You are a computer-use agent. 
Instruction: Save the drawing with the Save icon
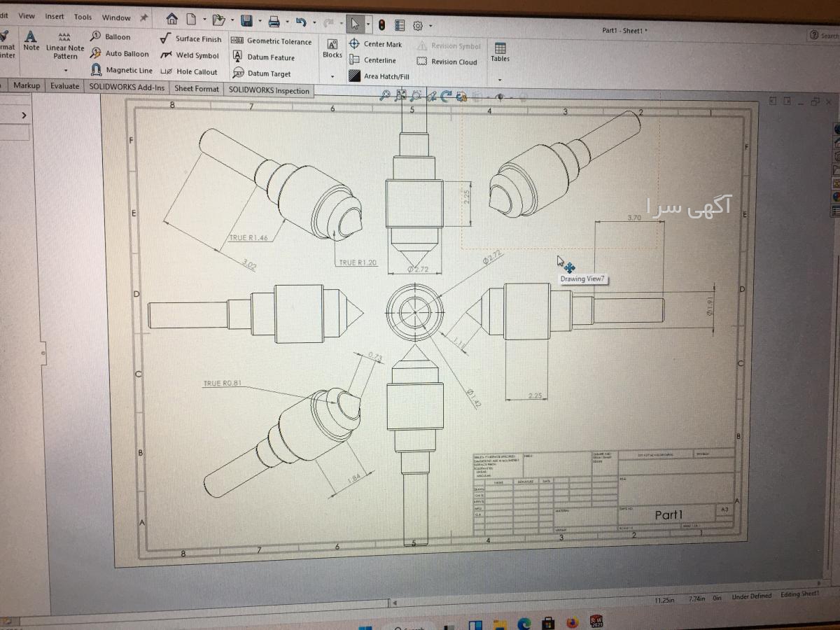pyautogui.click(x=246, y=21)
